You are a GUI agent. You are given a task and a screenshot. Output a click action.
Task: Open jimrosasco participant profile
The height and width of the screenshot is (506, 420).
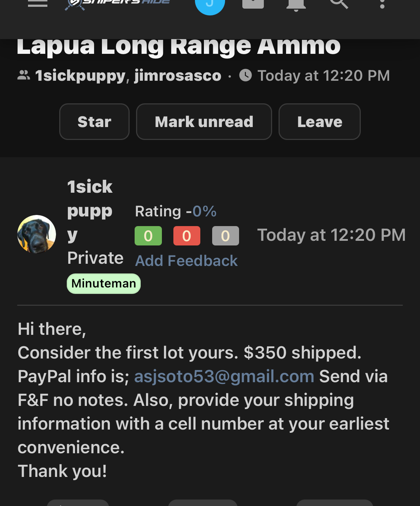pos(178,76)
